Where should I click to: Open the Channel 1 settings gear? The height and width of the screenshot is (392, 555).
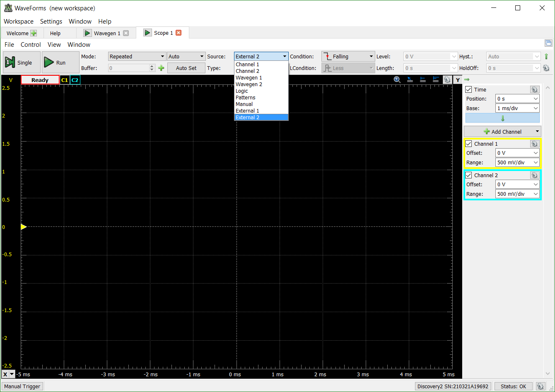coord(534,144)
